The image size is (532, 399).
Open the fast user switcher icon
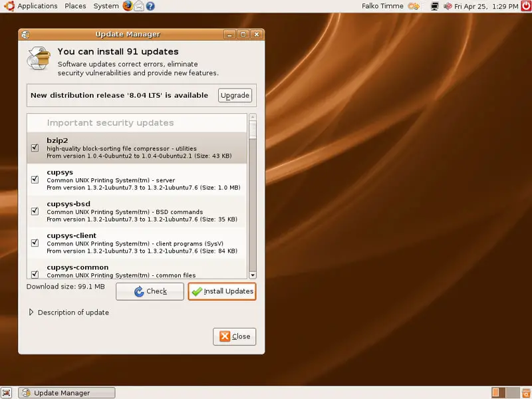414,6
